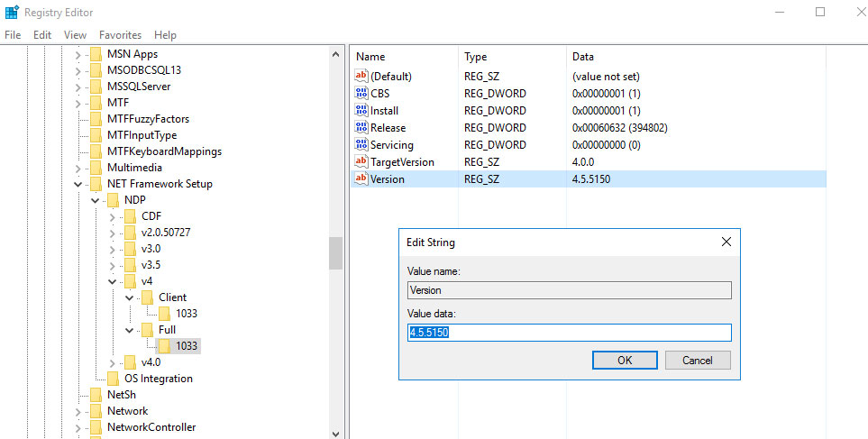Viewport: 868px width, 439px height.
Task: Click the folder icon of 1033 under Client
Action: pyautogui.click(x=164, y=314)
